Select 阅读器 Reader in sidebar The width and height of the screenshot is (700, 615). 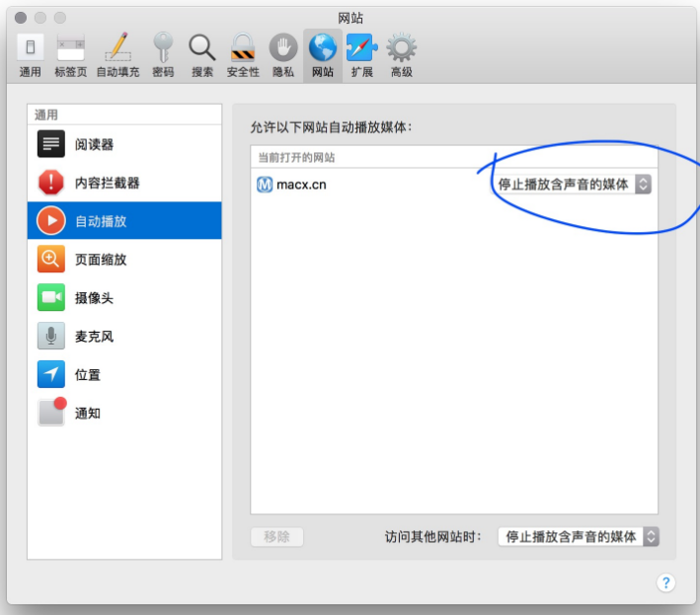click(124, 144)
